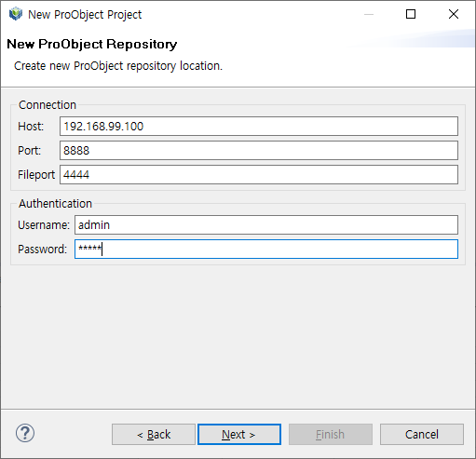The height and width of the screenshot is (459, 476).
Task: Click into the Password field
Action: point(266,250)
